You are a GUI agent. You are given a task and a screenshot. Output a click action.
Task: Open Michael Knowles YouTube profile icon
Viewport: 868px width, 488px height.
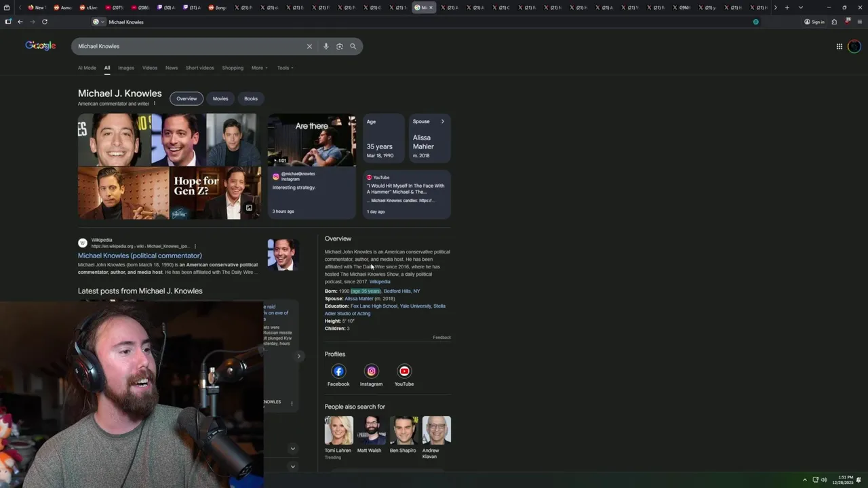pyautogui.click(x=404, y=371)
